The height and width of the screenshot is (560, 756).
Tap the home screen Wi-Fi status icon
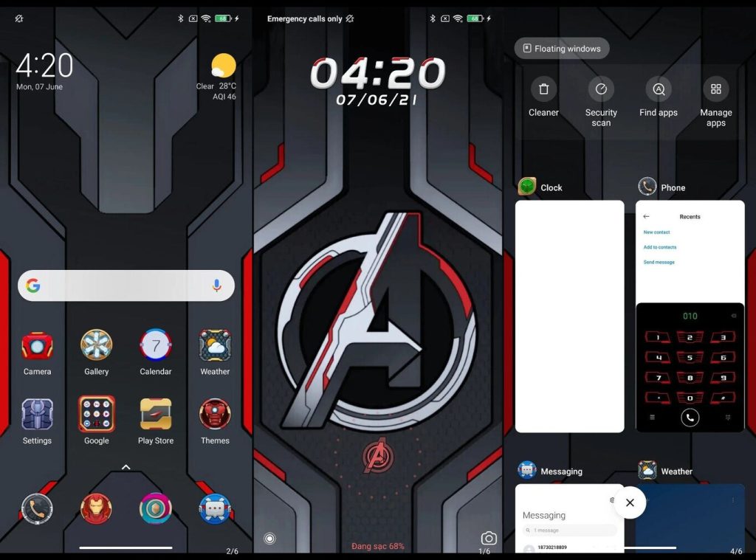206,18
